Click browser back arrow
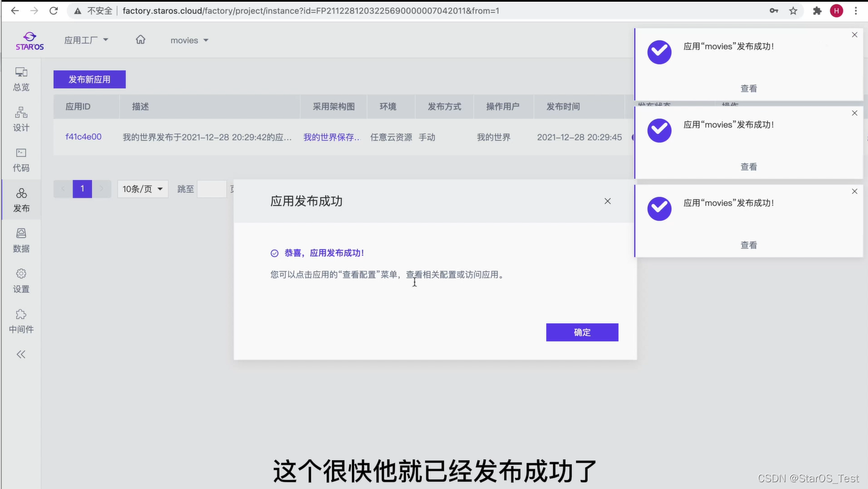Viewport: 868px width, 489px height. tap(15, 11)
